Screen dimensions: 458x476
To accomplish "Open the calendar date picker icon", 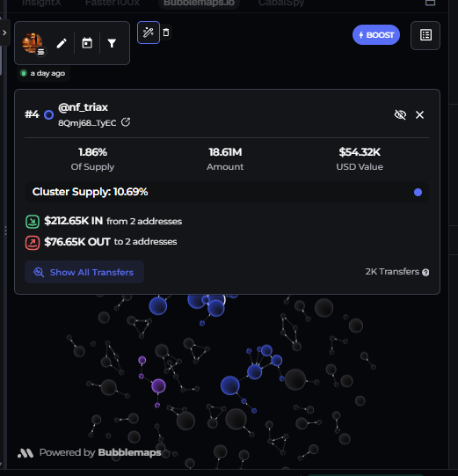I will point(87,43).
